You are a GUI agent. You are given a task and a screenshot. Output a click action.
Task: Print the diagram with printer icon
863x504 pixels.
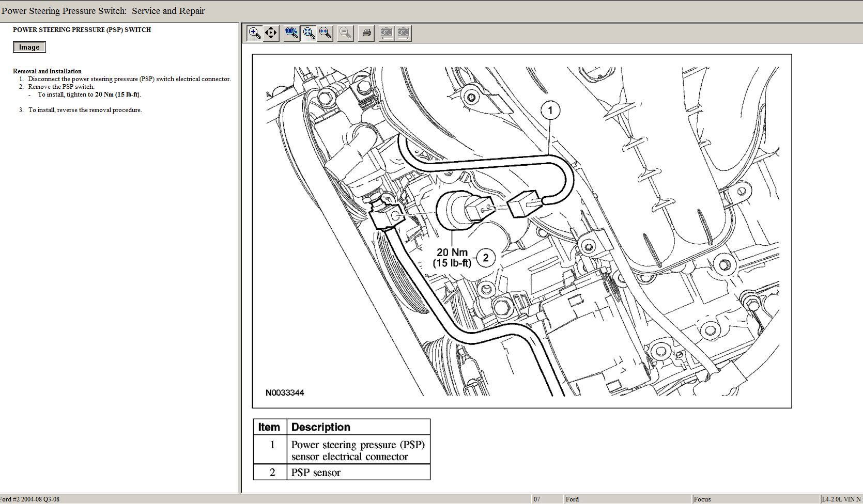366,34
